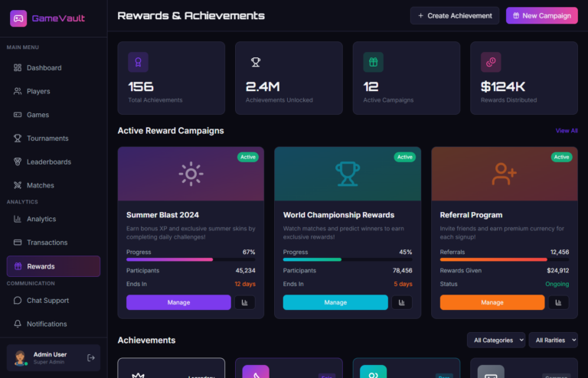
Task: Click the GameVault controller logo icon
Action: pos(18,18)
